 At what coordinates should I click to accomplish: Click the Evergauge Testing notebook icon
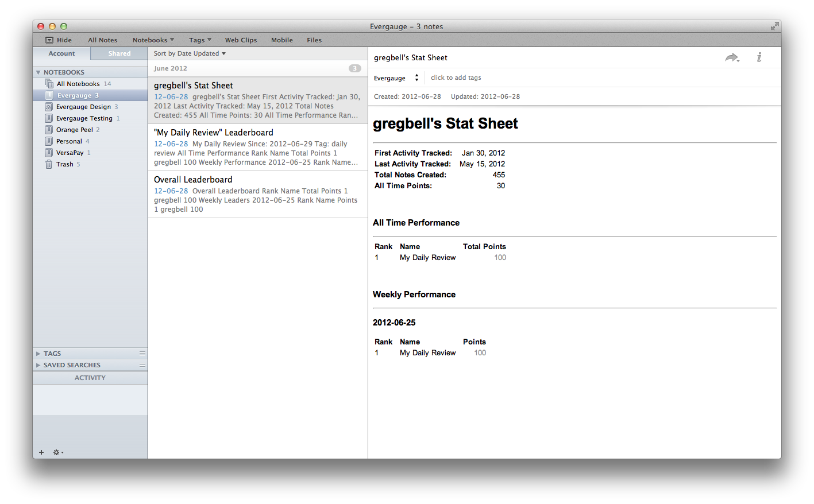point(49,118)
